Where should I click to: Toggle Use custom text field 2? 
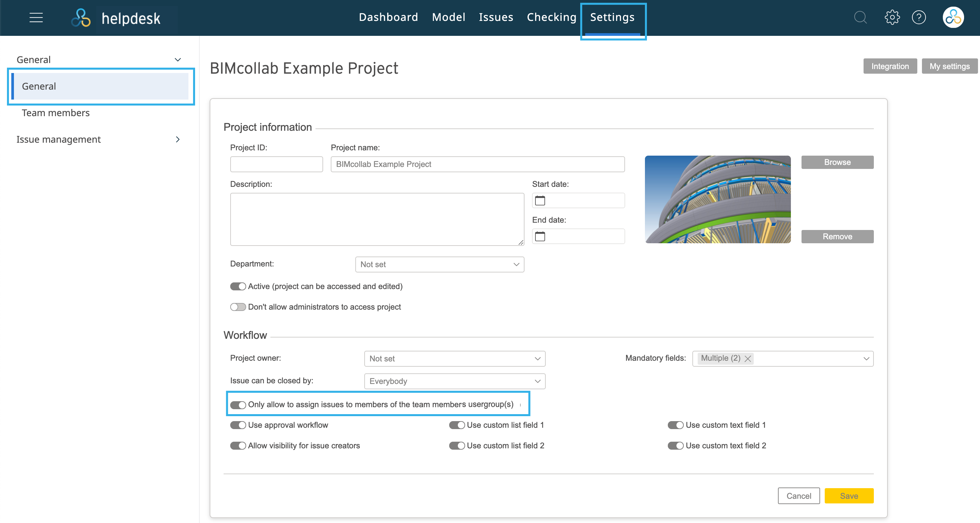point(676,446)
